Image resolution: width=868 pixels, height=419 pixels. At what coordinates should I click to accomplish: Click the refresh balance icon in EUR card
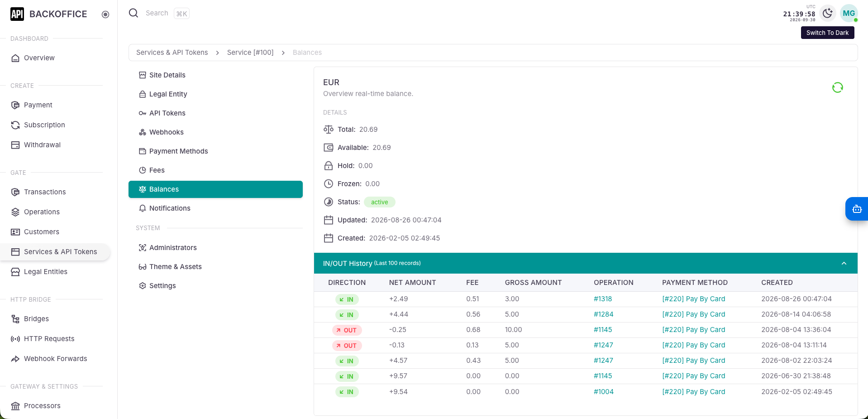click(837, 87)
